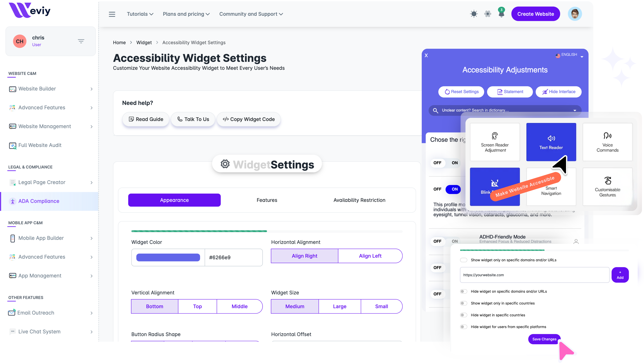Toggle Show widget only on specific domains
This screenshot has width=644, height=364.
(464, 260)
